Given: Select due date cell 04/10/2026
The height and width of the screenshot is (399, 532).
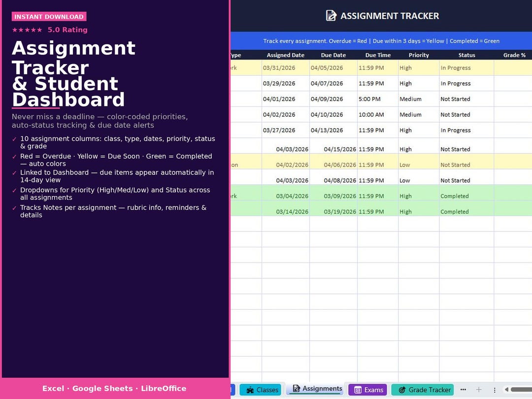Looking at the screenshot, I should [x=333, y=115].
